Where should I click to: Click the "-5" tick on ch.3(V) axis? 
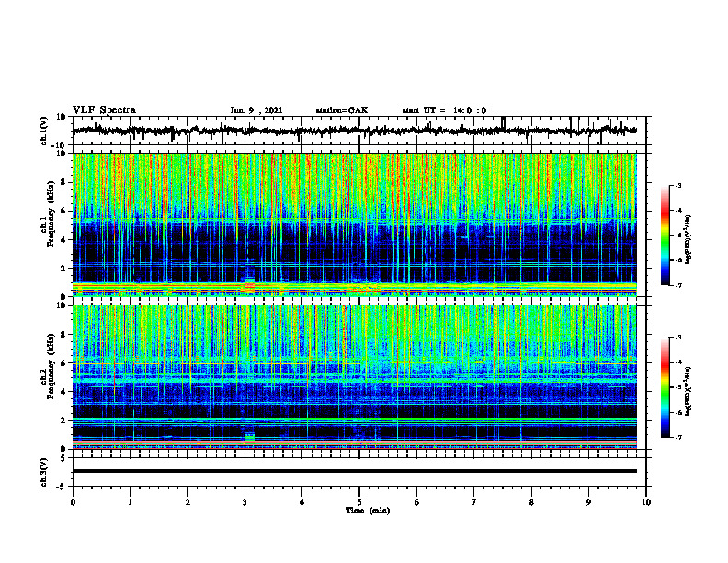tap(63, 487)
